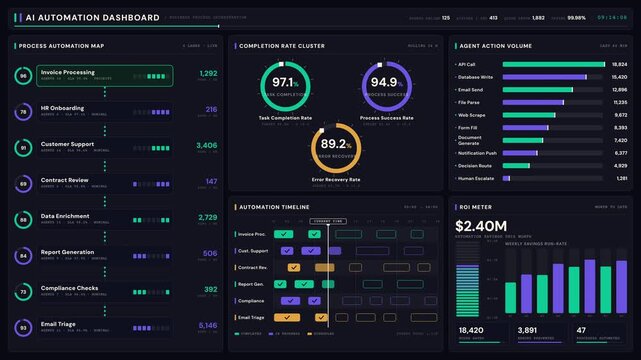Click the 93 gauge beside Email Triage
The image size is (641, 360).
pos(23,328)
